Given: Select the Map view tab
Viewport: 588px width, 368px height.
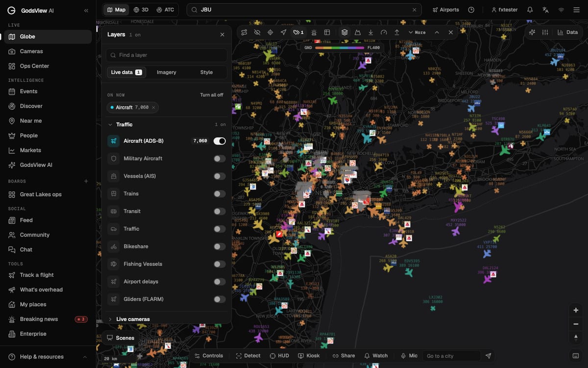Looking at the screenshot, I should point(116,10).
